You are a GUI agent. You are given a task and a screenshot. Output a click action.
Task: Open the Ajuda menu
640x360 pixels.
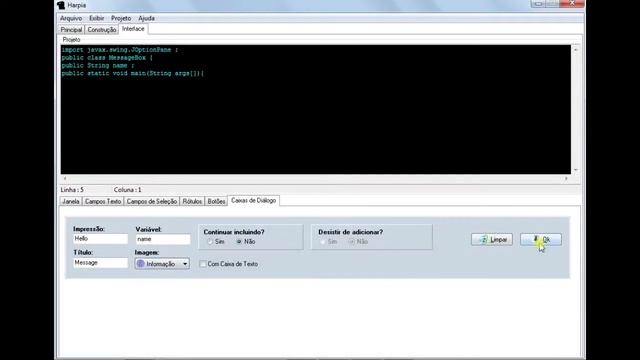pos(146,18)
